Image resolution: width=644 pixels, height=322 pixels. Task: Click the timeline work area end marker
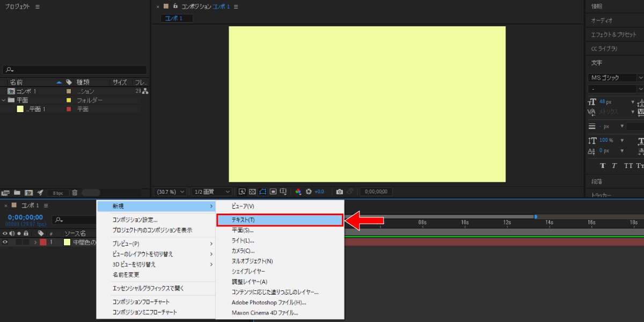tap(536, 216)
